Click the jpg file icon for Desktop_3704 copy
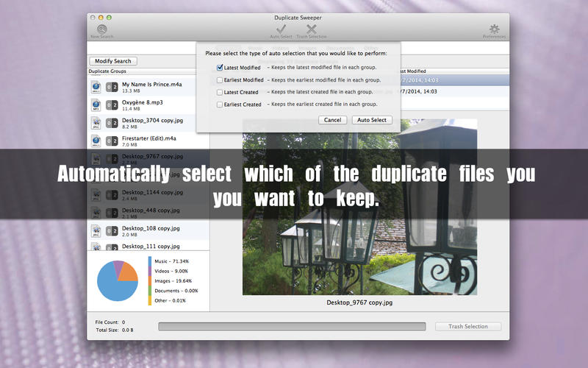The image size is (588, 368). (96, 123)
